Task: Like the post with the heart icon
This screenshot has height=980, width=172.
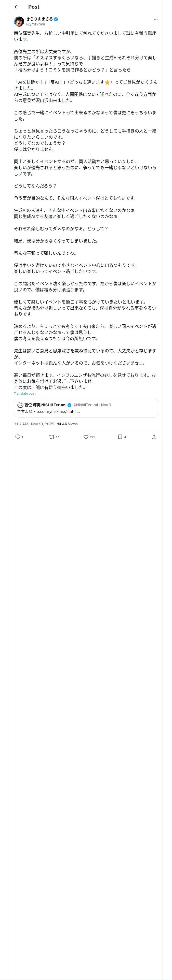Action: pos(86,437)
